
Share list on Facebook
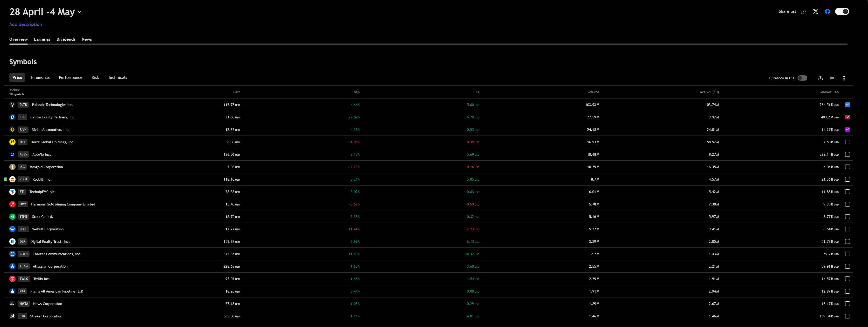[827, 11]
